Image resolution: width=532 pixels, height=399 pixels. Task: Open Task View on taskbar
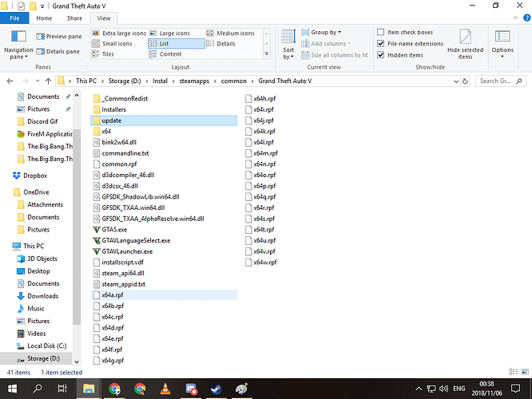[62, 389]
